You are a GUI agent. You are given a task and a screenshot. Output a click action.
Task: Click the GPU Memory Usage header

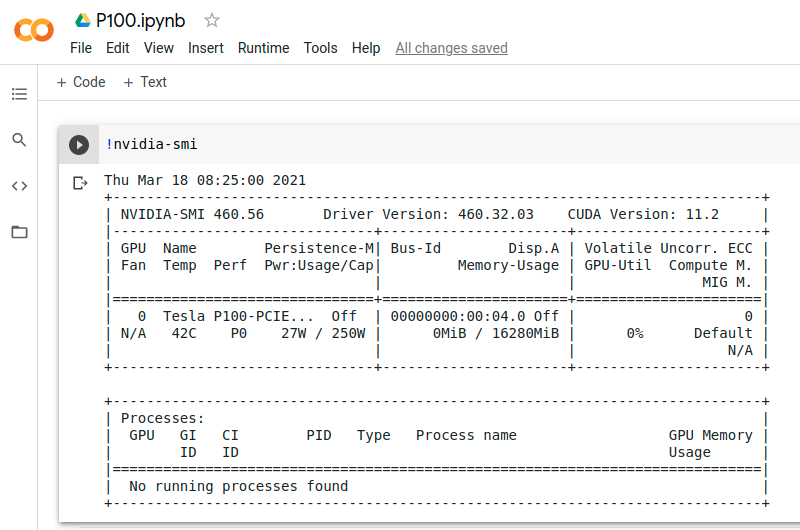click(710, 444)
